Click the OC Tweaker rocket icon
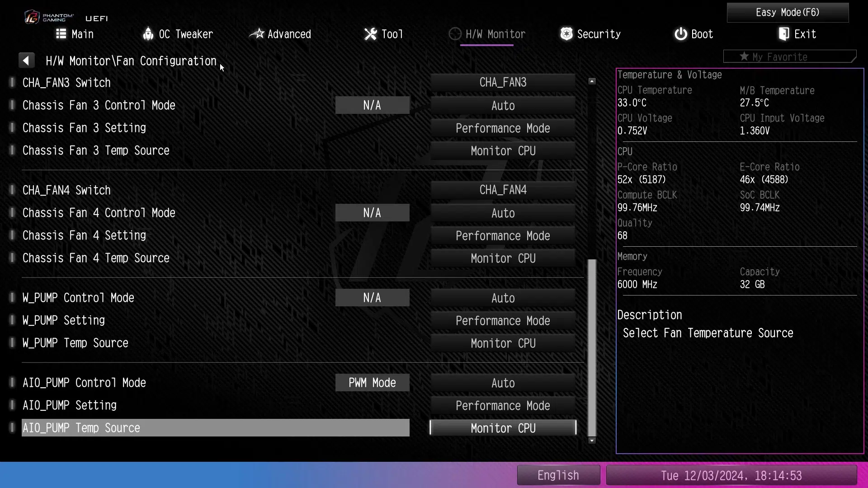The height and width of the screenshot is (488, 868). coord(148,34)
